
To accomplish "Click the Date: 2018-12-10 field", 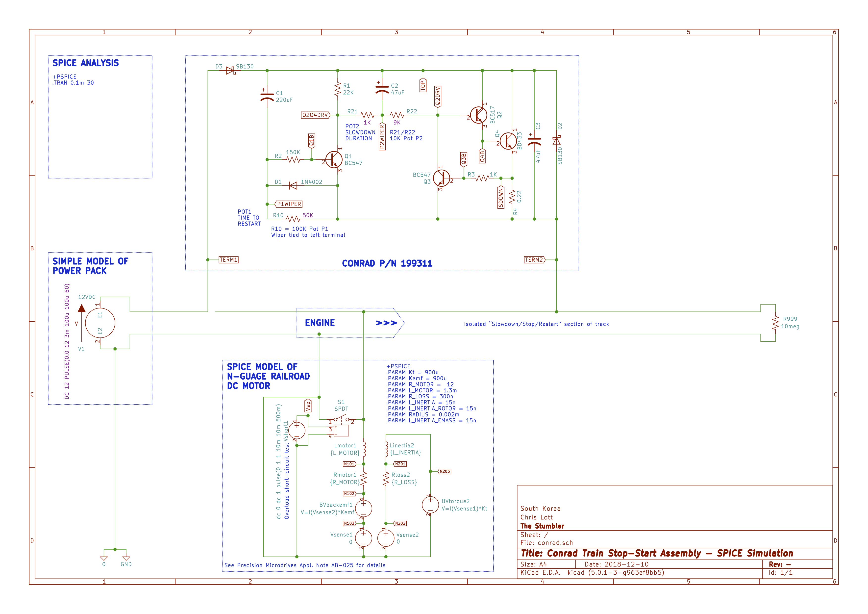I will [616, 564].
